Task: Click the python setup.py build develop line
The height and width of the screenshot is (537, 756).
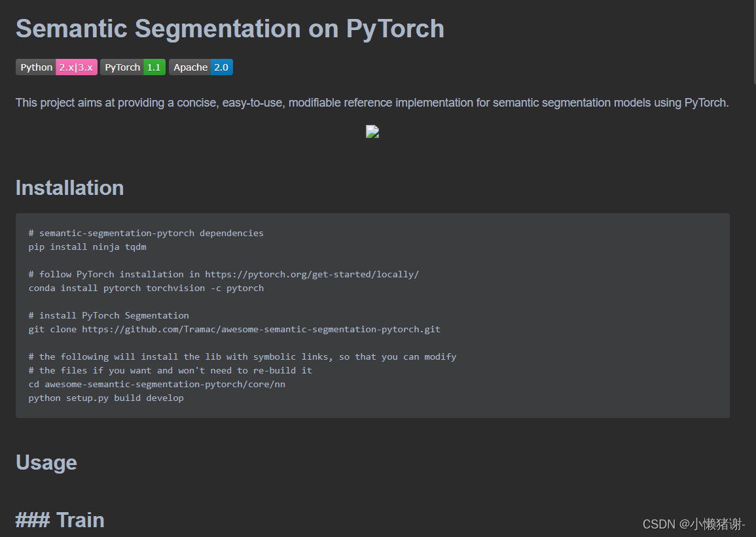Action: [106, 398]
